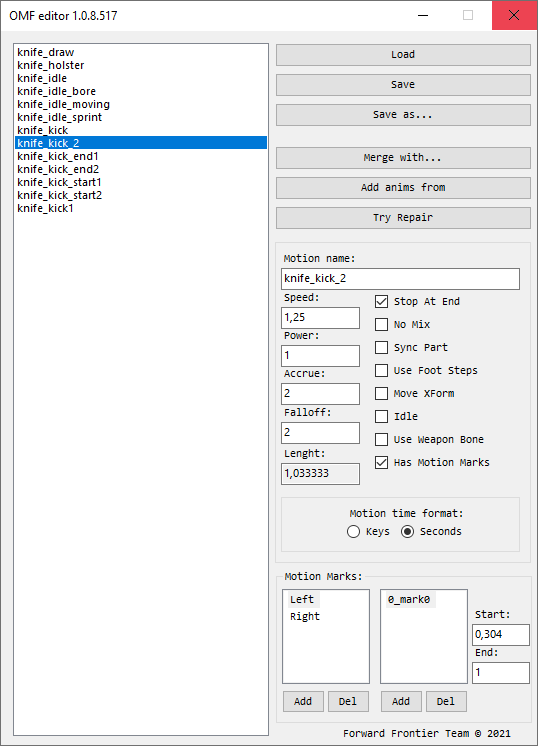Uncheck Stop At End checkbox
The width and height of the screenshot is (538, 746).
pyautogui.click(x=381, y=301)
